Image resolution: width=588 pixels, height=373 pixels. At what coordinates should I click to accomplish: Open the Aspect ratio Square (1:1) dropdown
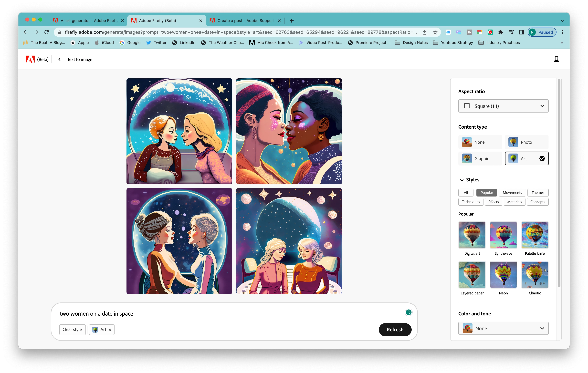(503, 106)
